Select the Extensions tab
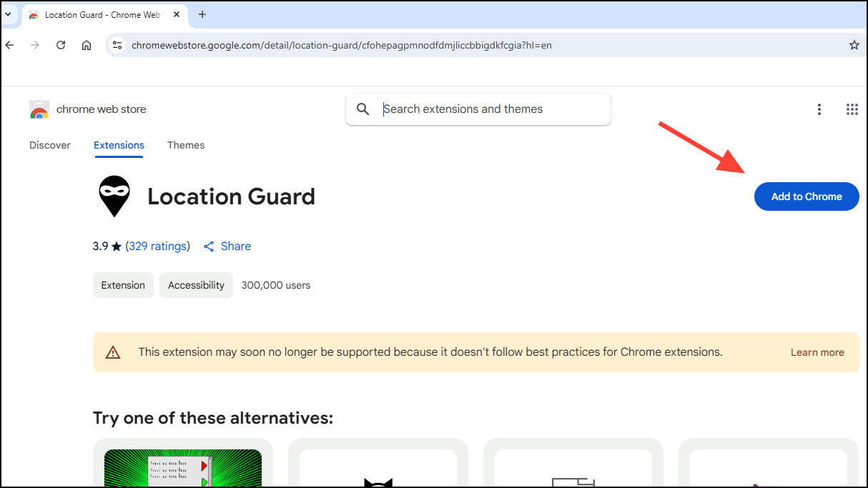Image resolution: width=868 pixels, height=488 pixels. click(x=119, y=145)
